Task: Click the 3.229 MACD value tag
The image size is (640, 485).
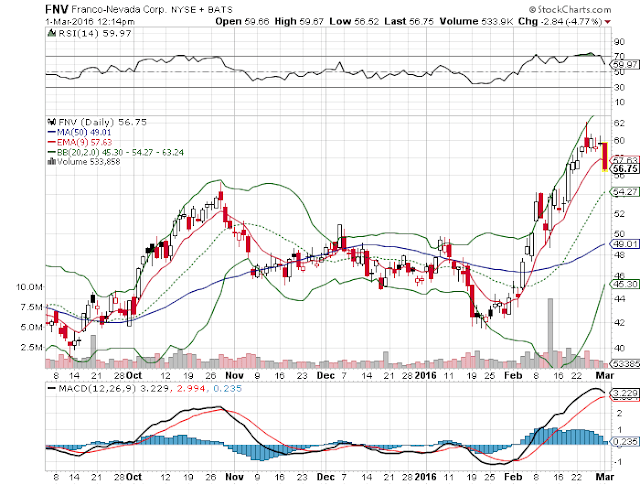Action: pos(624,393)
